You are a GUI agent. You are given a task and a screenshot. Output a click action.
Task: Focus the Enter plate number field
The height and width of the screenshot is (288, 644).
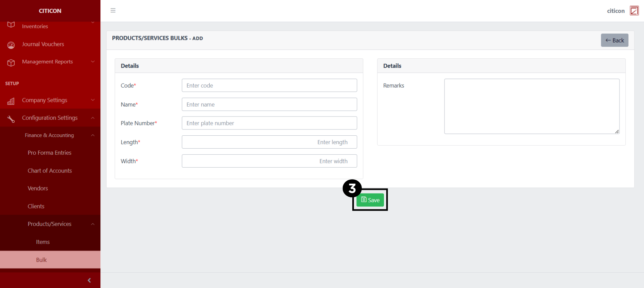coord(269,123)
